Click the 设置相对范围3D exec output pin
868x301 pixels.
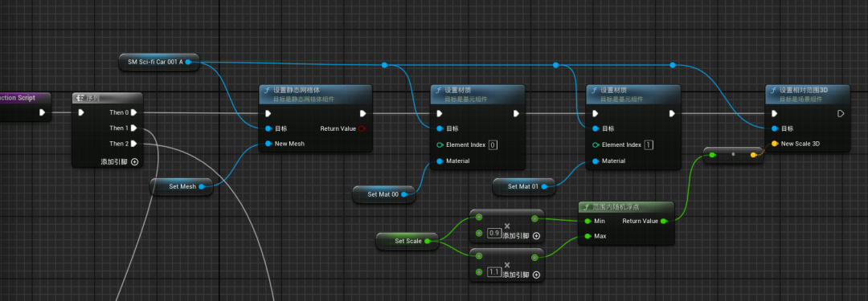(841, 113)
